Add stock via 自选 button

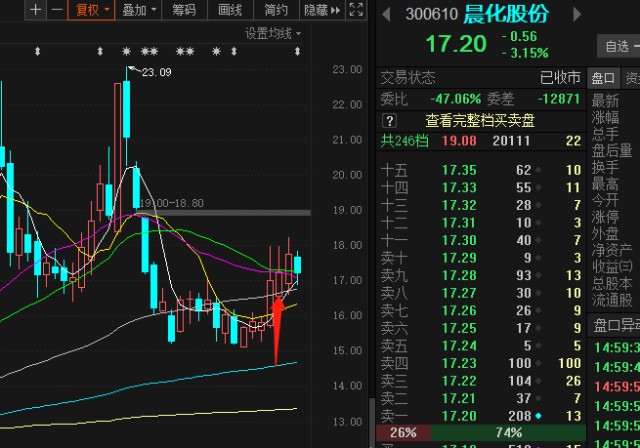[619, 46]
